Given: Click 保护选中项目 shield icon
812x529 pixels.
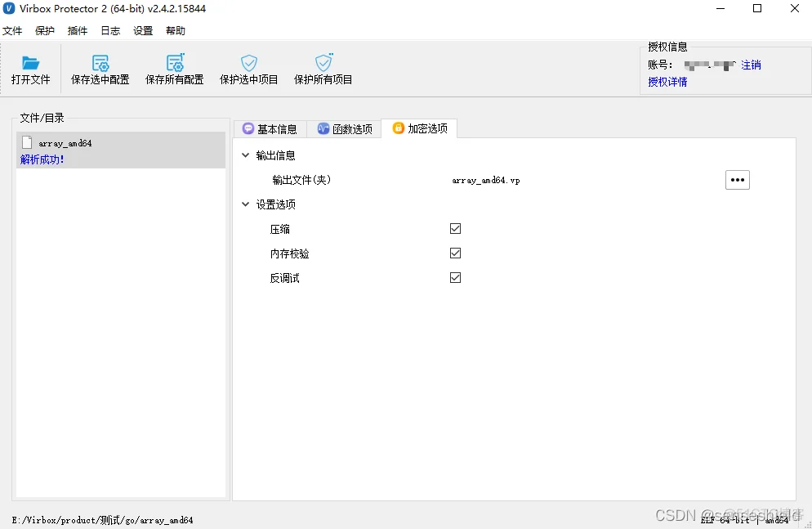Looking at the screenshot, I should coord(249,63).
